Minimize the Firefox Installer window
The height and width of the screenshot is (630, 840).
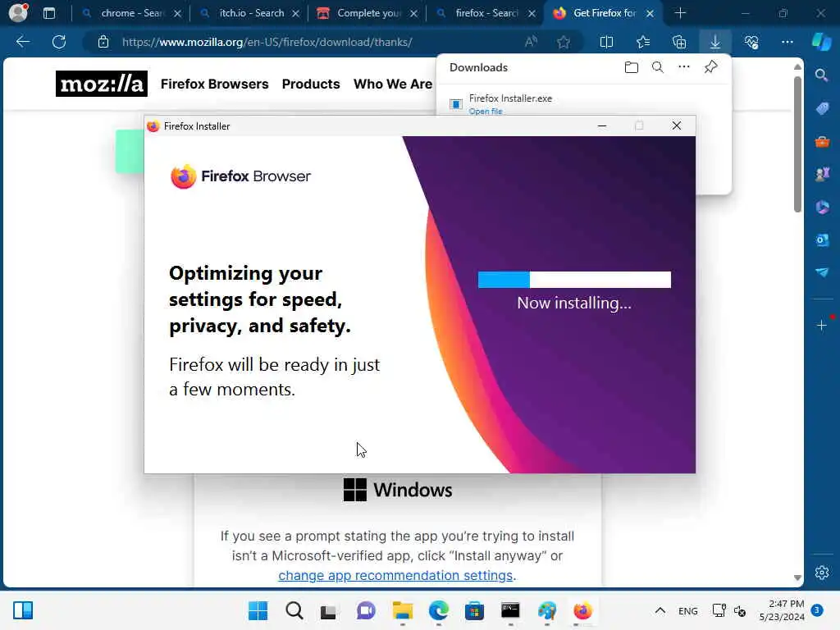(601, 126)
